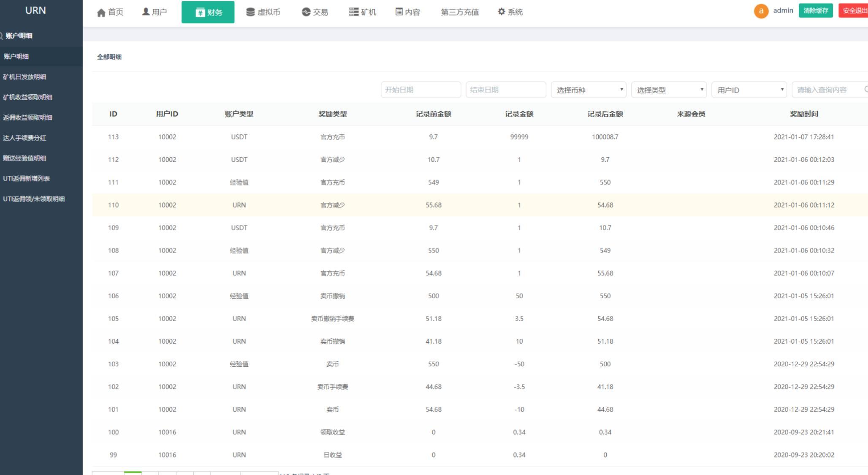The image size is (868, 475).
Task: Click the 奖励时间 column header
Action: pos(804,114)
